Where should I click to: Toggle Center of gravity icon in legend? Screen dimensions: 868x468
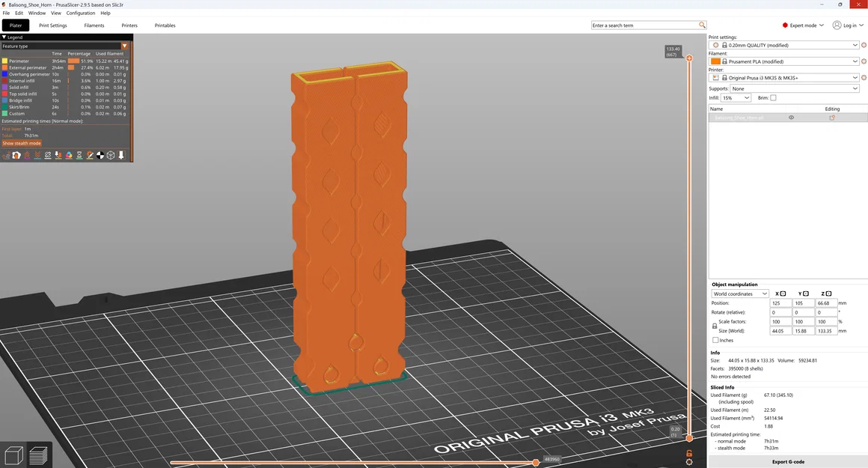100,156
